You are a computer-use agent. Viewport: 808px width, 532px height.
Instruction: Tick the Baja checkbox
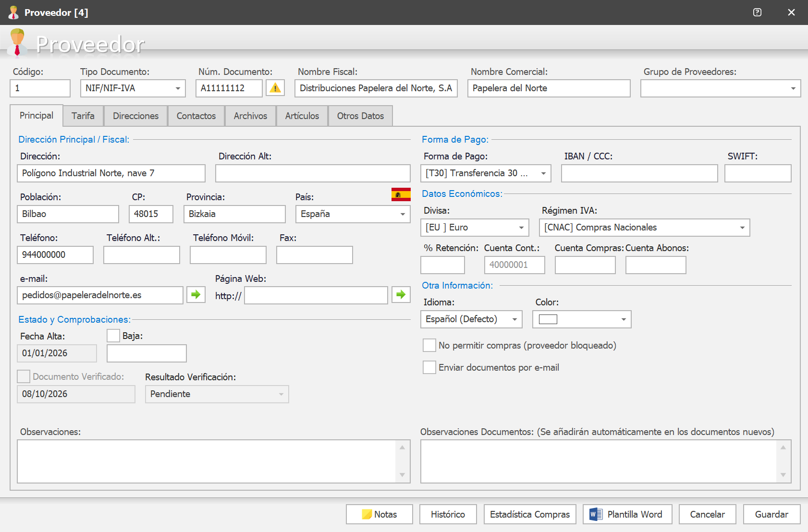coord(113,336)
